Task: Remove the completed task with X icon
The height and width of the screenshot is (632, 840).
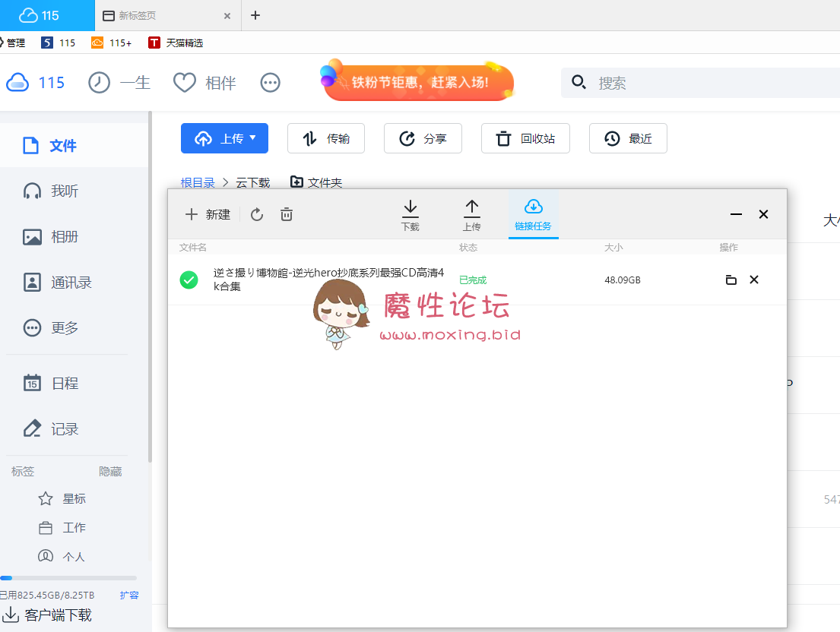Action: coord(754,280)
